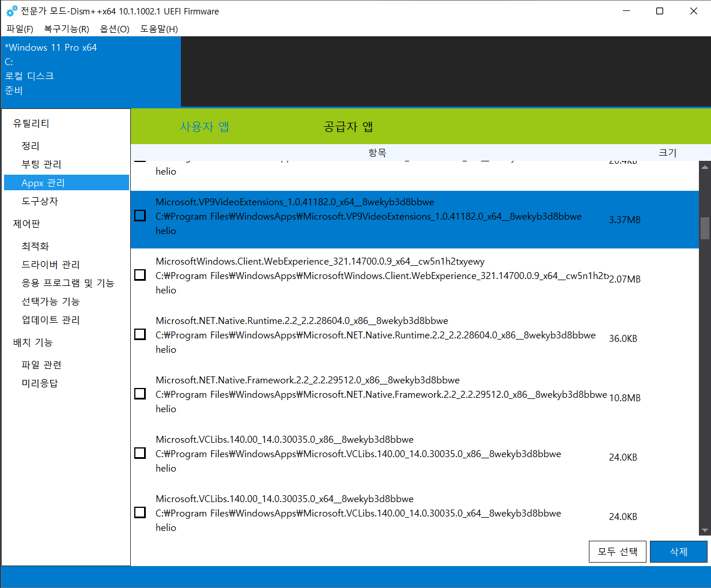Open the 옵션(O) menu
The image size is (711, 588).
click(114, 29)
